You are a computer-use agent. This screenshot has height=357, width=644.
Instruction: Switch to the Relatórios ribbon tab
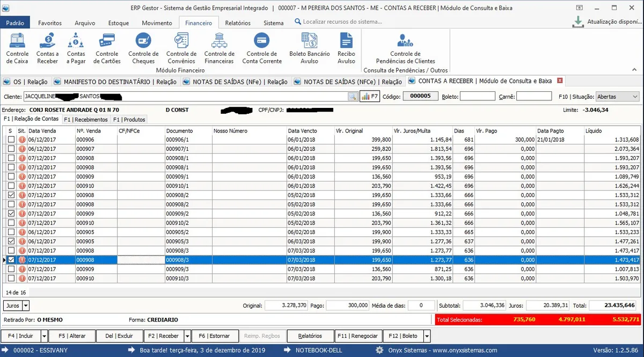coord(238,23)
